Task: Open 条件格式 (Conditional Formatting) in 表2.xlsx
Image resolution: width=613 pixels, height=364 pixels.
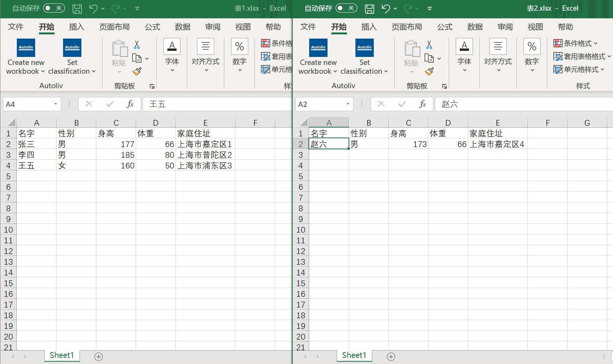Action: [x=577, y=43]
